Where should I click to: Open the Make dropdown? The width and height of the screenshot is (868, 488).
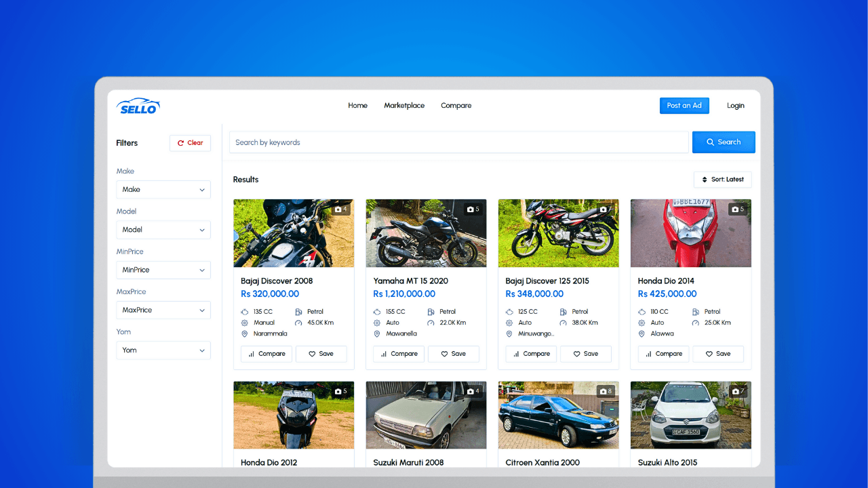tap(163, 190)
